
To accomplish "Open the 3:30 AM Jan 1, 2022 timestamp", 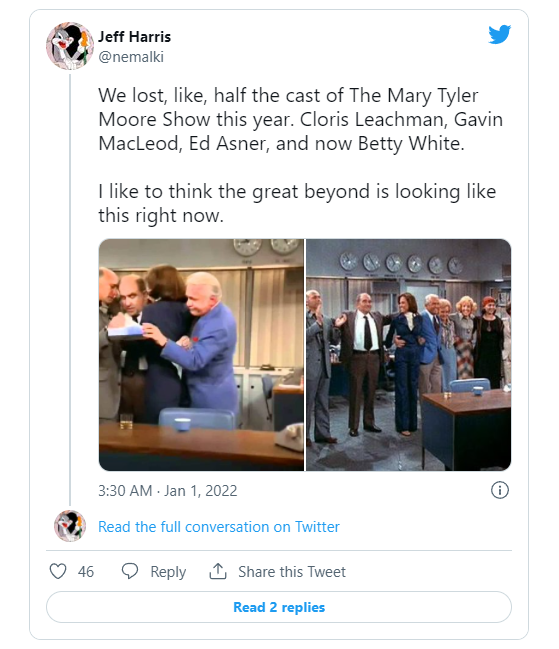I will tap(168, 491).
